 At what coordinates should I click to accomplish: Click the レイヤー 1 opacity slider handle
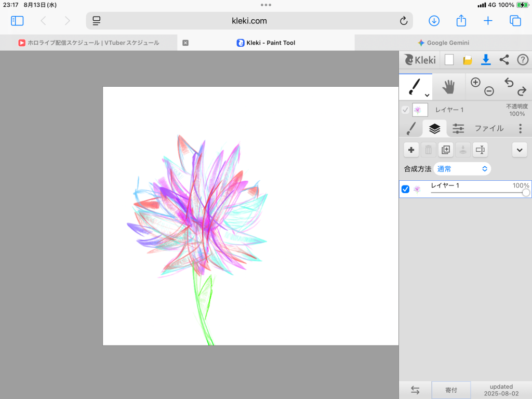526,193
